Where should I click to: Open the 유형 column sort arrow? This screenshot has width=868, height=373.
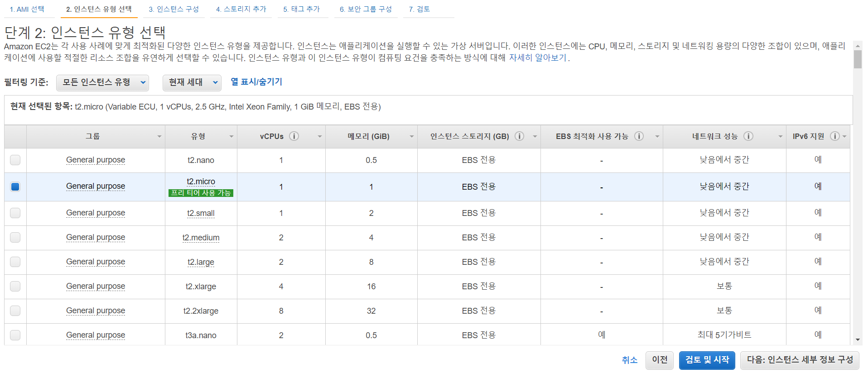(231, 137)
